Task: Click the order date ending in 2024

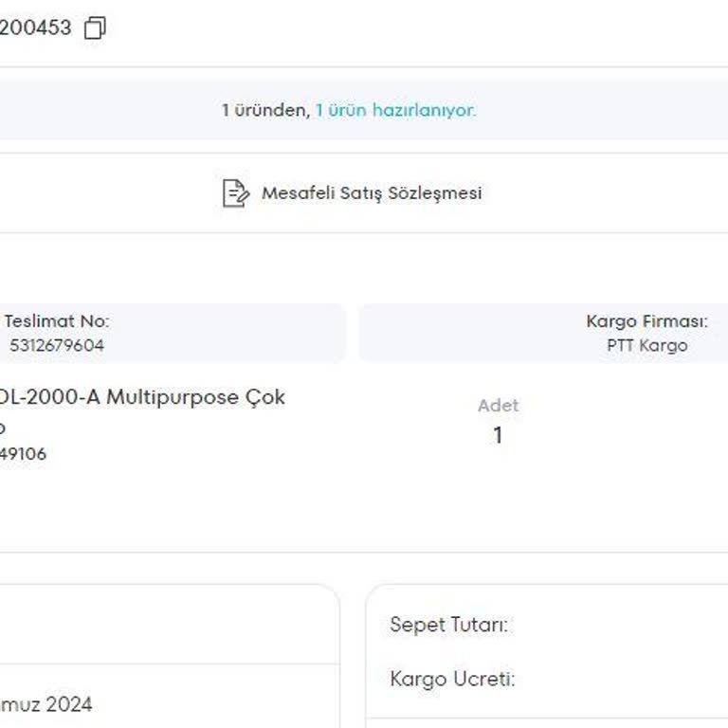Action: 45,704
